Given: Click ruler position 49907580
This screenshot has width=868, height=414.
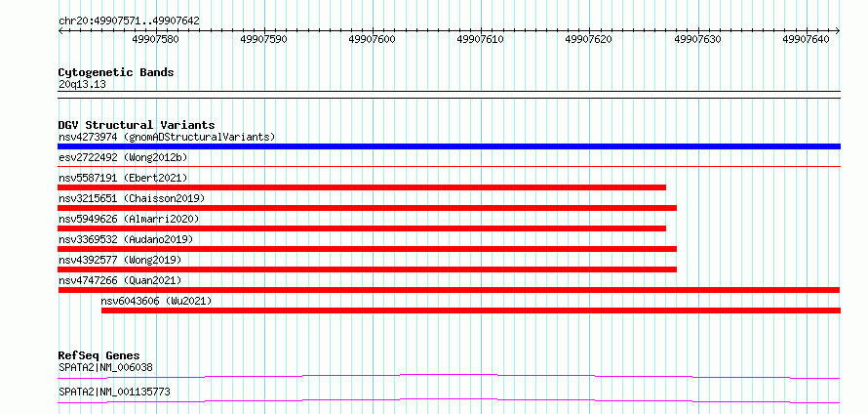Looking at the screenshot, I should point(156,40).
